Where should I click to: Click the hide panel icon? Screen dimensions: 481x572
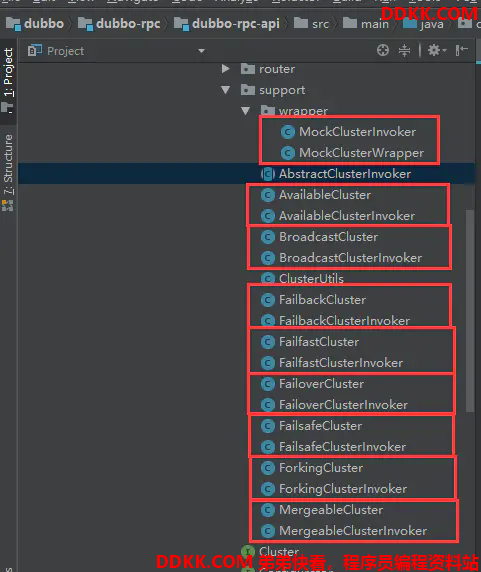point(461,50)
